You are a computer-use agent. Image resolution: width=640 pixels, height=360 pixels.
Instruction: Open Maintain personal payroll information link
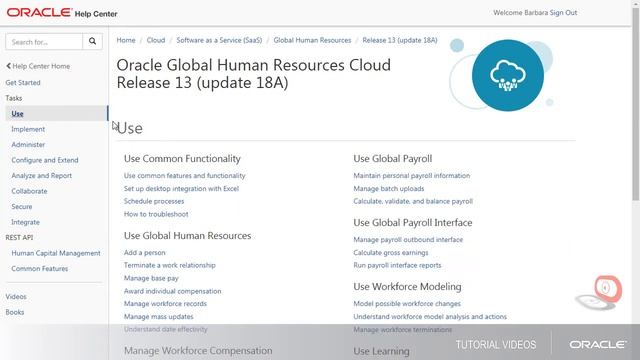point(411,176)
